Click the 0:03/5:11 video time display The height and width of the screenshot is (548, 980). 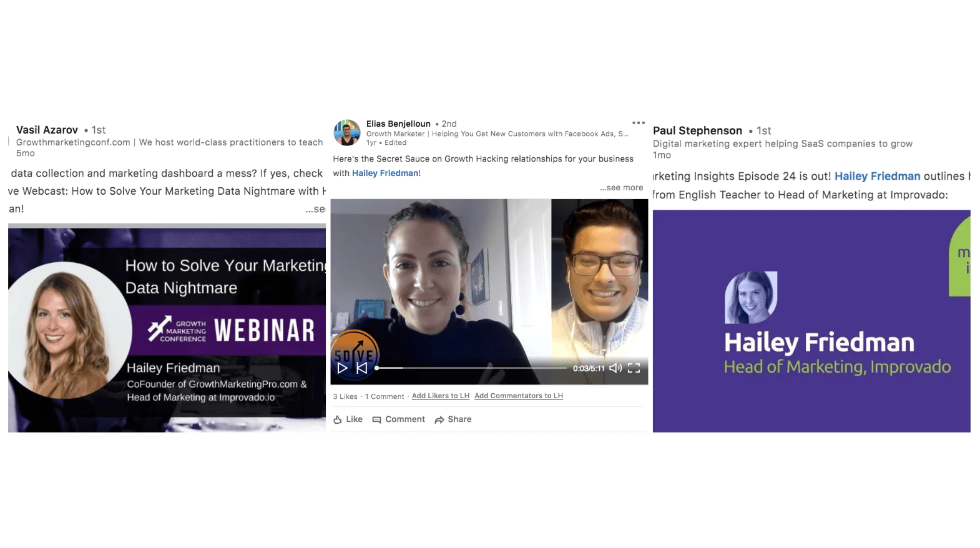589,368
